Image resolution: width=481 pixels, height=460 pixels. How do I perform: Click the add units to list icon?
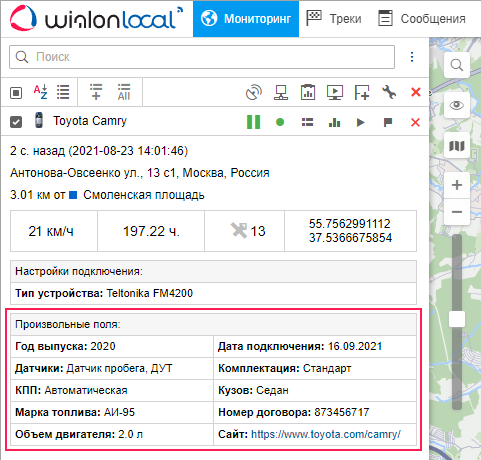[x=96, y=92]
